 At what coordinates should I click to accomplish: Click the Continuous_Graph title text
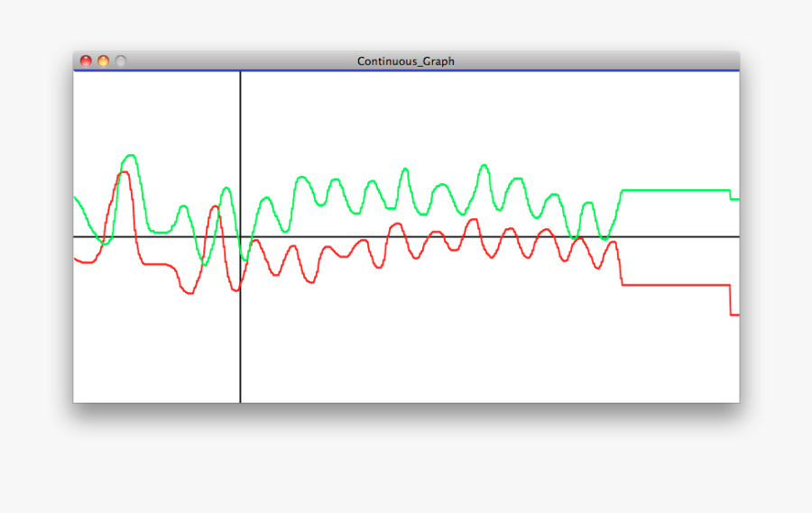pyautogui.click(x=406, y=61)
